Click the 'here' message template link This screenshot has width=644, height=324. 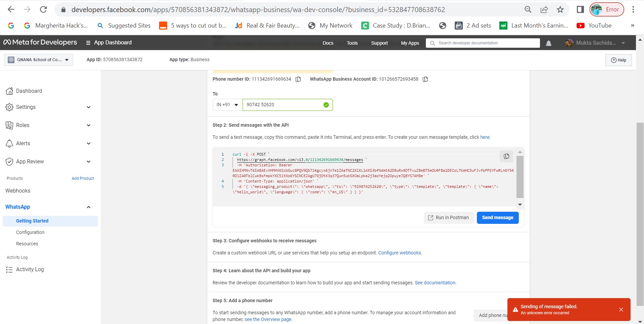tap(485, 137)
